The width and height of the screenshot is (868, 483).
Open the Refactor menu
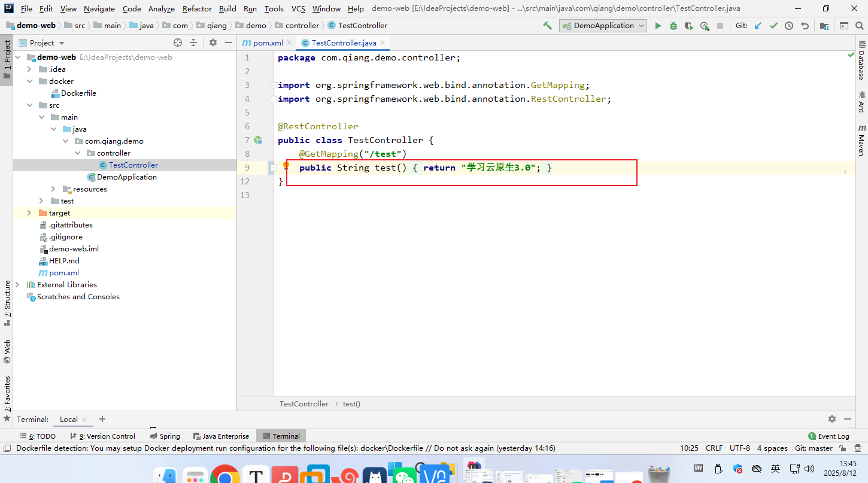(197, 9)
